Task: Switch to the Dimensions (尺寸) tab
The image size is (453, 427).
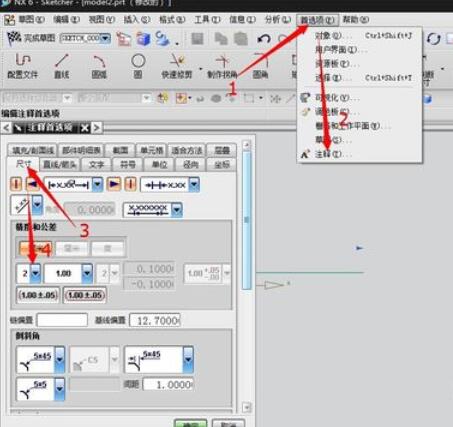Action: coord(23,164)
